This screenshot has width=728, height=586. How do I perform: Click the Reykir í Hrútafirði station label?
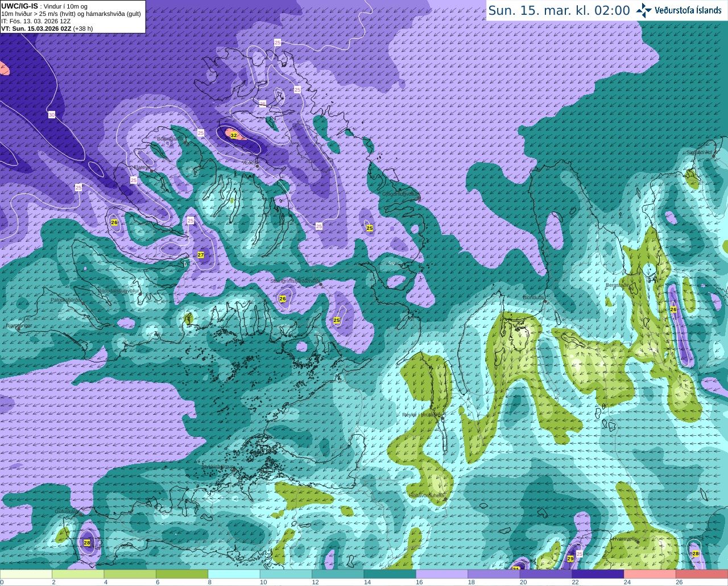[x=421, y=415]
